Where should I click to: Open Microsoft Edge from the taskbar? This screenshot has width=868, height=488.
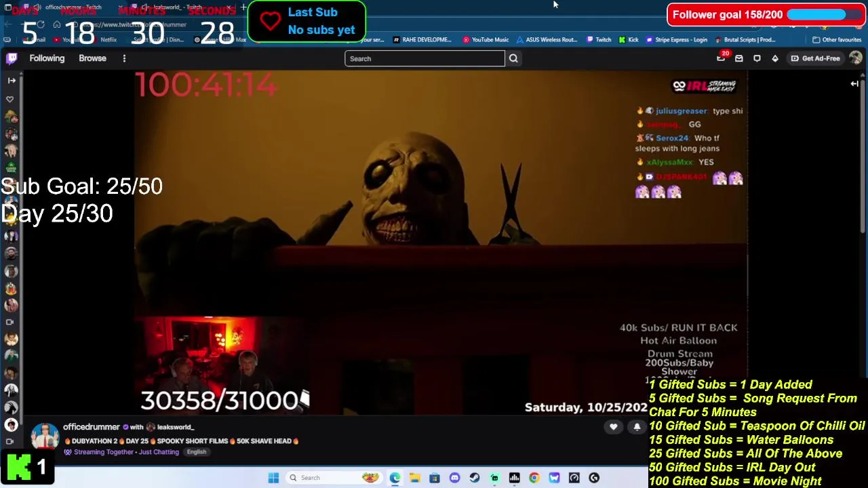pos(395,478)
